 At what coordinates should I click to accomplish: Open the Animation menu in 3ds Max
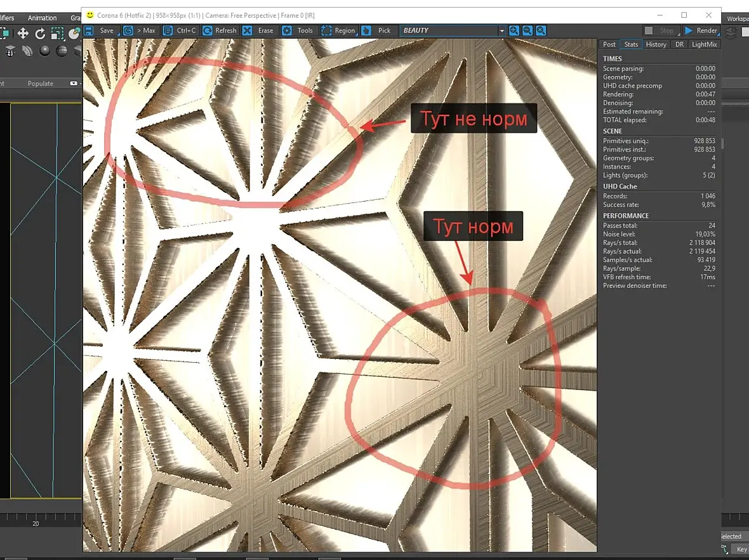coord(42,18)
